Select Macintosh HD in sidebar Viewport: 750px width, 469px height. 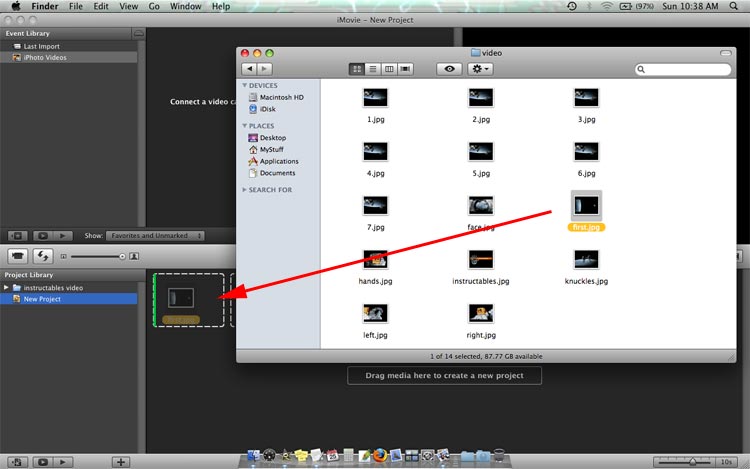coord(277,97)
